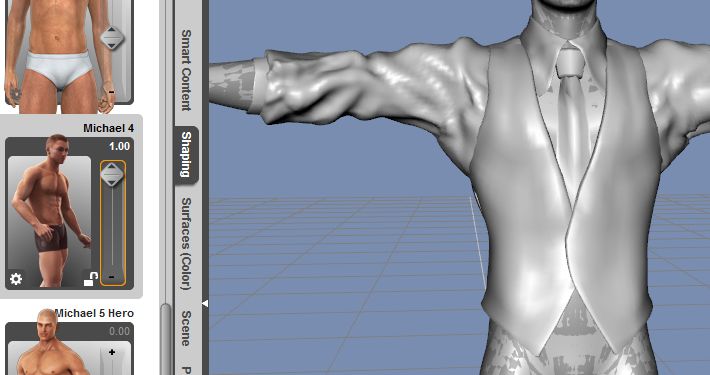This screenshot has height=375, width=710.
Task: Click the minus on Michael 4 slider
Action: point(112,276)
